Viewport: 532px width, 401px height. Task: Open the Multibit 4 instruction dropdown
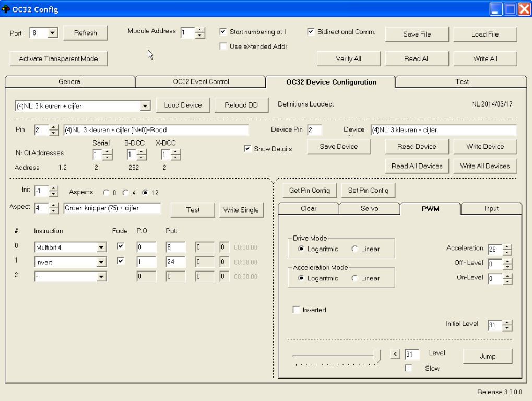102,247
